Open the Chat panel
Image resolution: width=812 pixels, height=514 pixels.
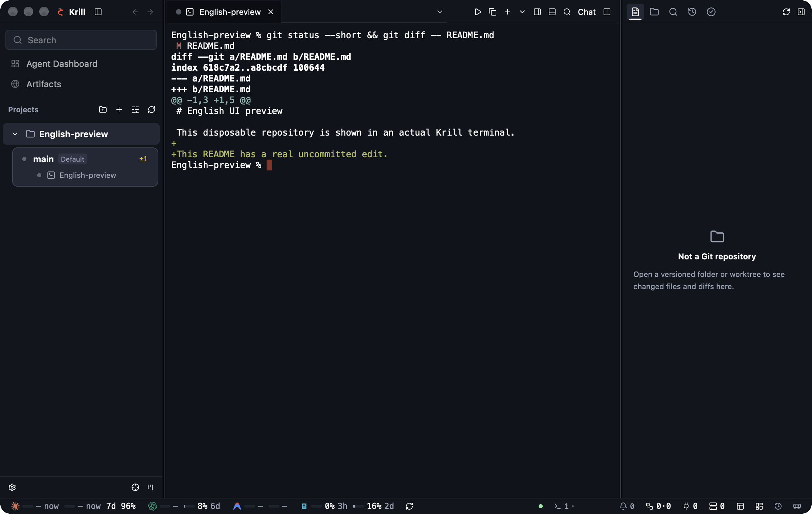pos(587,12)
